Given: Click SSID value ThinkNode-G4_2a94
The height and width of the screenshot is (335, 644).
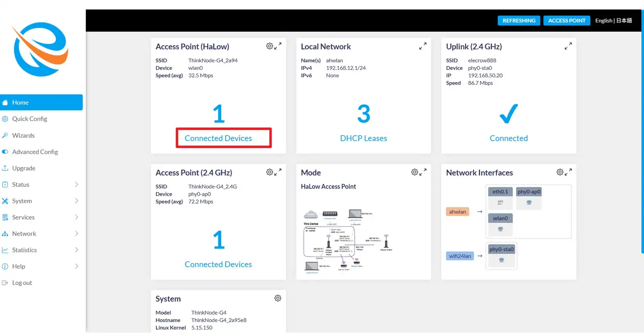Looking at the screenshot, I should [x=213, y=60].
